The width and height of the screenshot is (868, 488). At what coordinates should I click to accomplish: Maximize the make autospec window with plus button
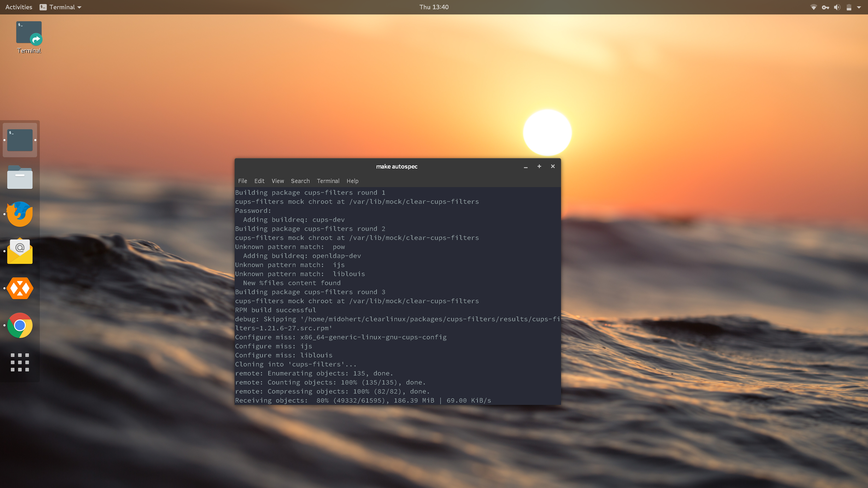(x=539, y=166)
